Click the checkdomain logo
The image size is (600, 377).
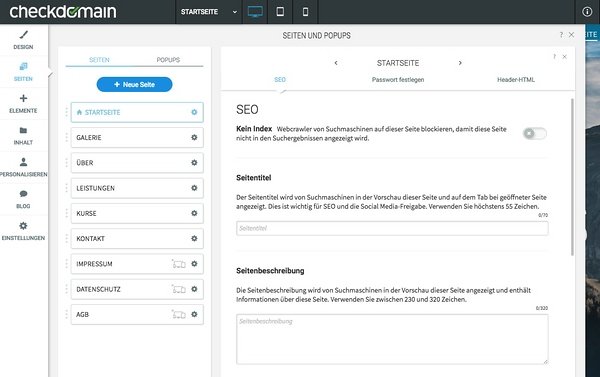(63, 11)
